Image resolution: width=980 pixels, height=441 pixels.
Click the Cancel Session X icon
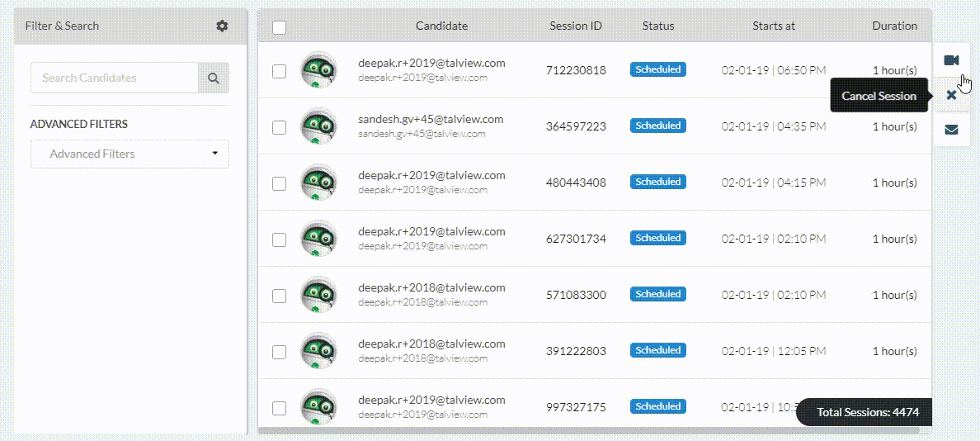click(951, 95)
